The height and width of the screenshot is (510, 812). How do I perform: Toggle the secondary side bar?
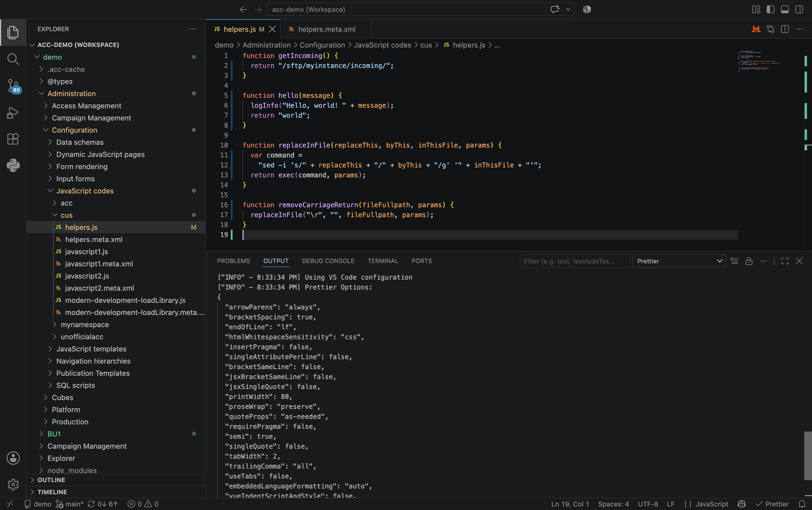click(799, 9)
